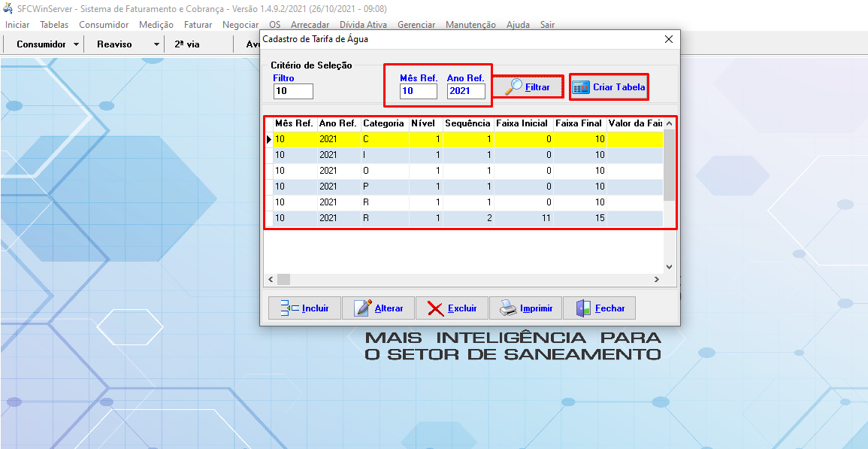
Task: Click the printer icon on Imprimir
Action: pyautogui.click(x=508, y=308)
